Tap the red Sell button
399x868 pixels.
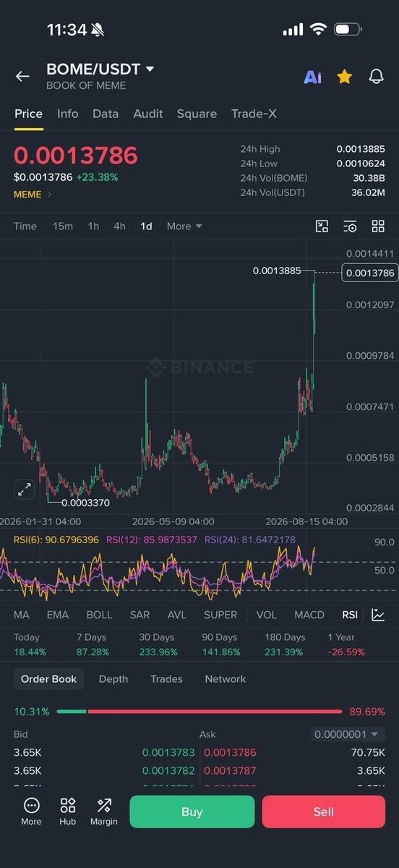pyautogui.click(x=323, y=812)
